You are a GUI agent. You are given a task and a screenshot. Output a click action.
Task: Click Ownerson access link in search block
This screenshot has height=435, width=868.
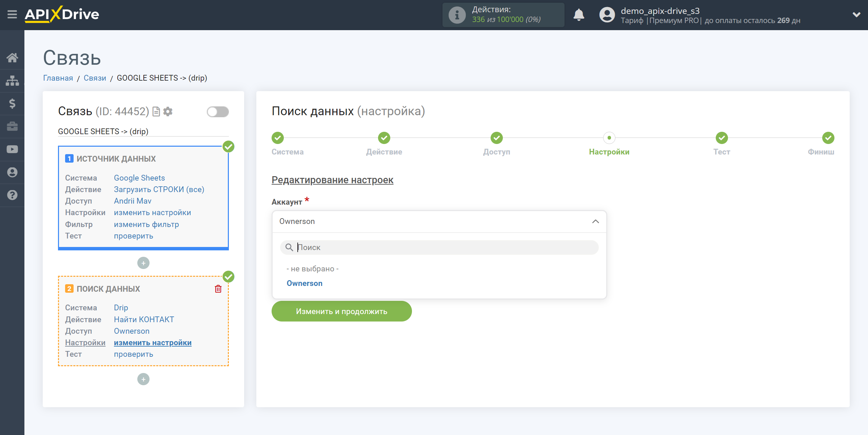pos(132,331)
